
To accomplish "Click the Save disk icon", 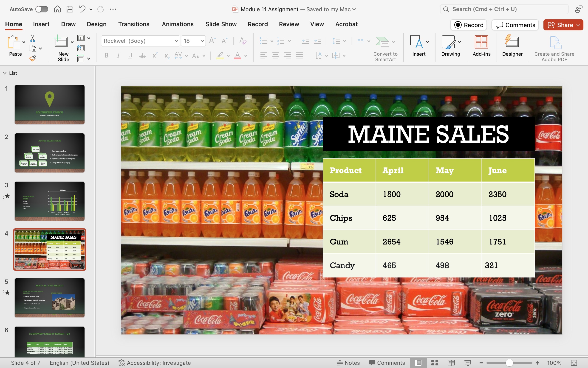I will coord(70,9).
